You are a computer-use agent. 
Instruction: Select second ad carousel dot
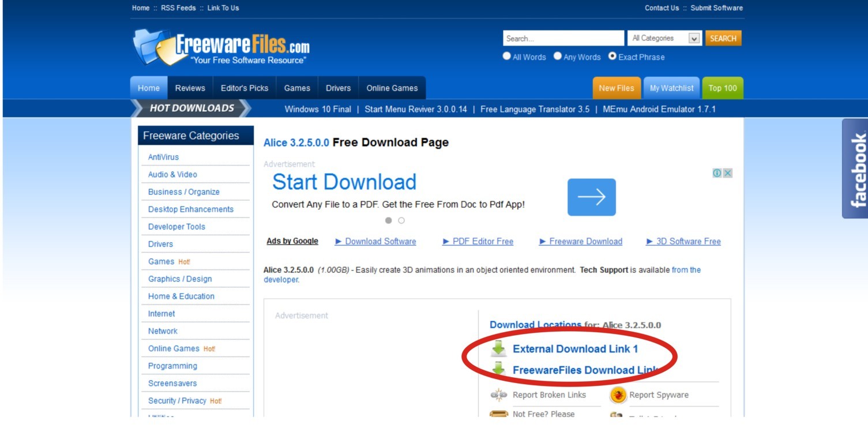[x=401, y=220]
